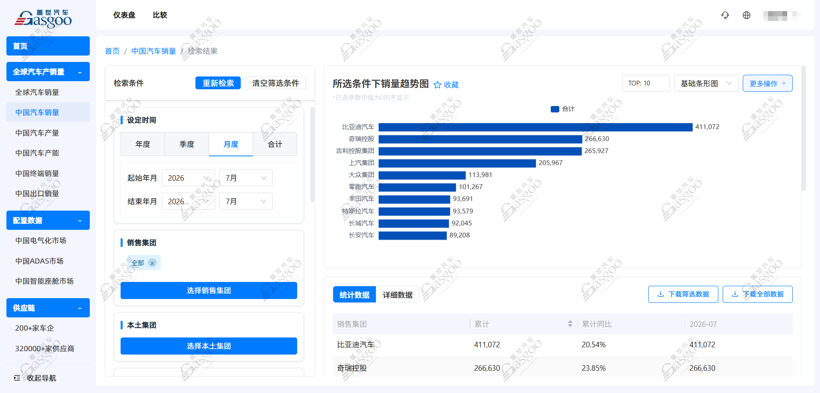Click the 重新检索 button

coord(218,83)
